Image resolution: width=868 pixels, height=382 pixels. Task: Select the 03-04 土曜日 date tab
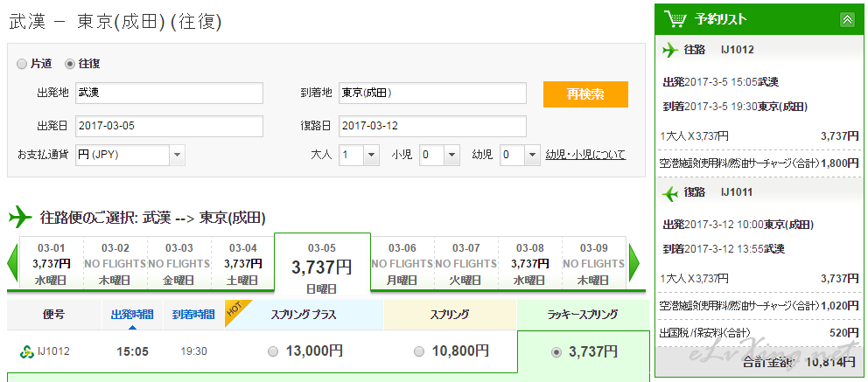pos(243,264)
